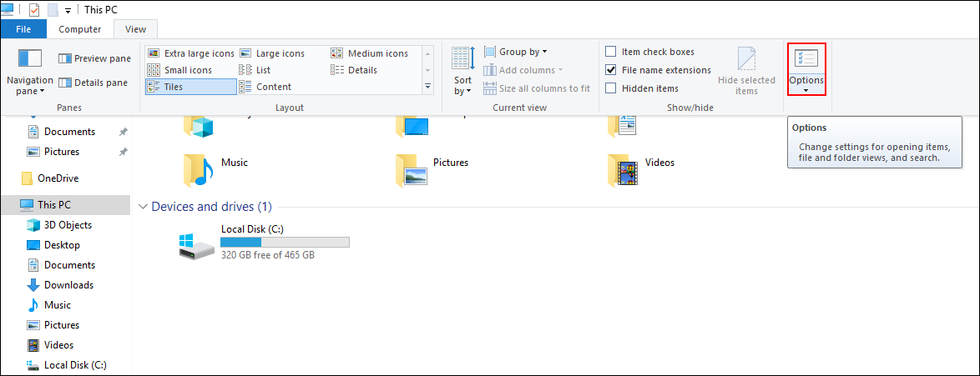The image size is (980, 376).
Task: Enable Hidden items checkbox
Action: point(611,88)
